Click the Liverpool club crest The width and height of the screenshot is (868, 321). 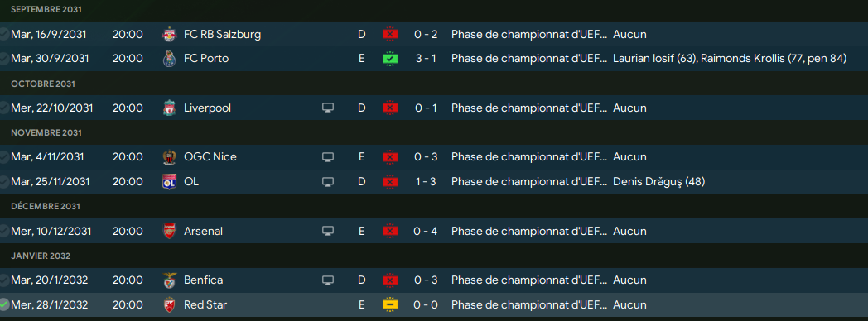tap(169, 108)
